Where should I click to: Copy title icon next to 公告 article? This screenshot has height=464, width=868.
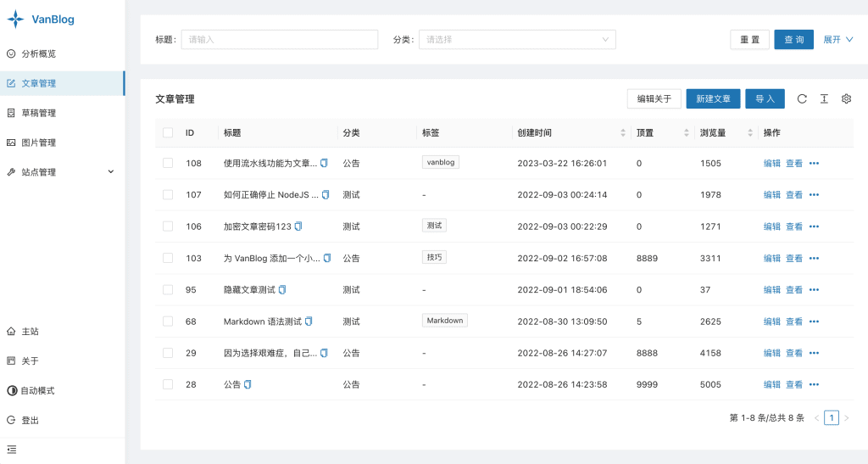point(248,384)
